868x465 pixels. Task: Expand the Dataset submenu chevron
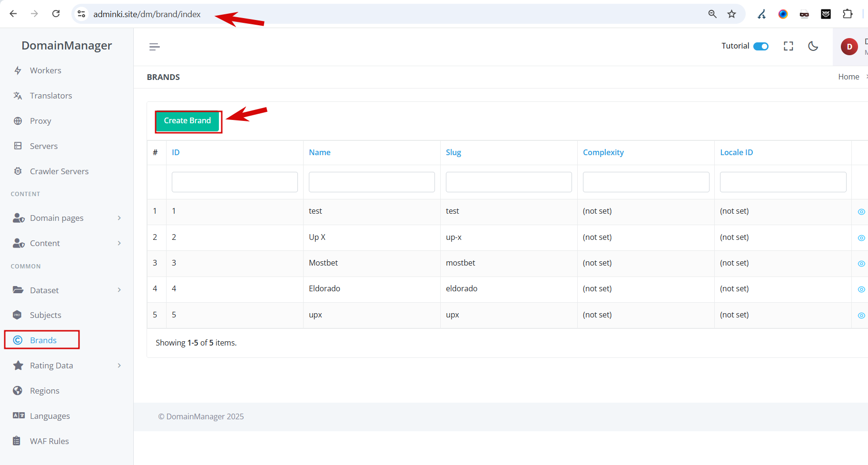click(119, 290)
